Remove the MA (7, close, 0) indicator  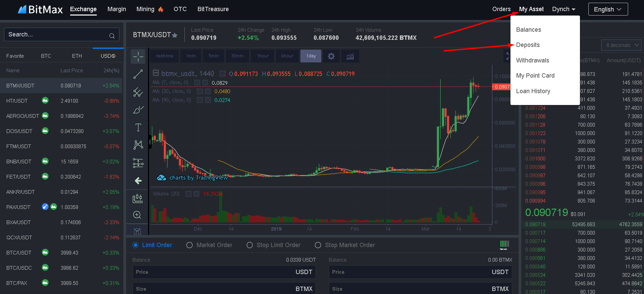205,82
